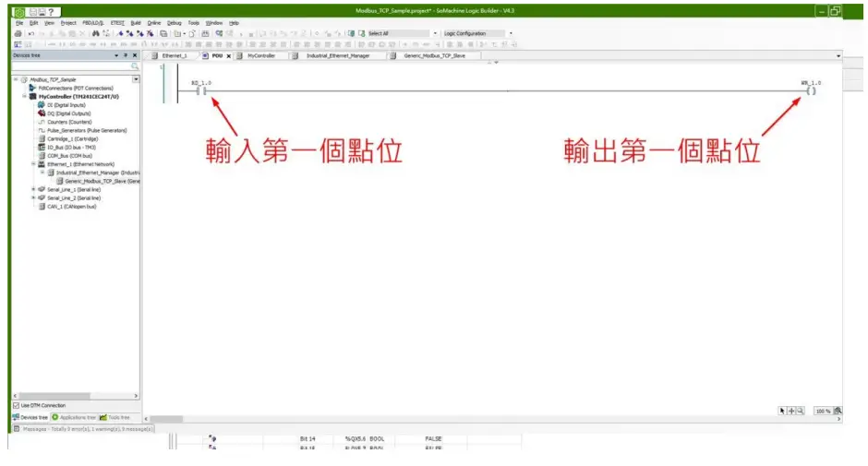Collapse the MyController node

24,96
